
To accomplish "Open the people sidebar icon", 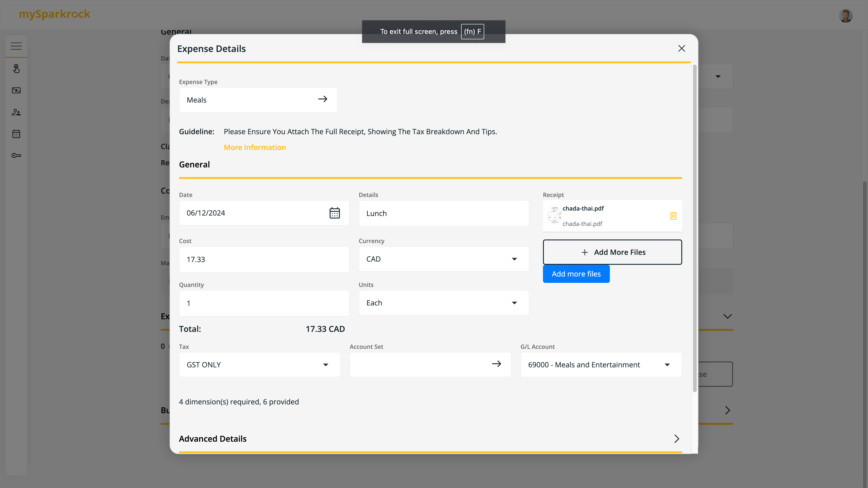I will click(16, 112).
